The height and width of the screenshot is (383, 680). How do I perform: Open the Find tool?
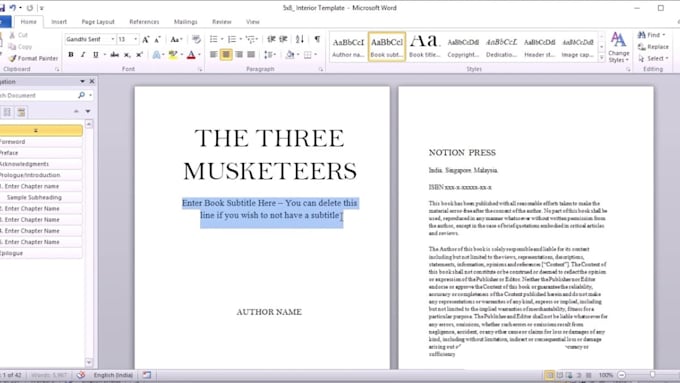click(x=651, y=35)
